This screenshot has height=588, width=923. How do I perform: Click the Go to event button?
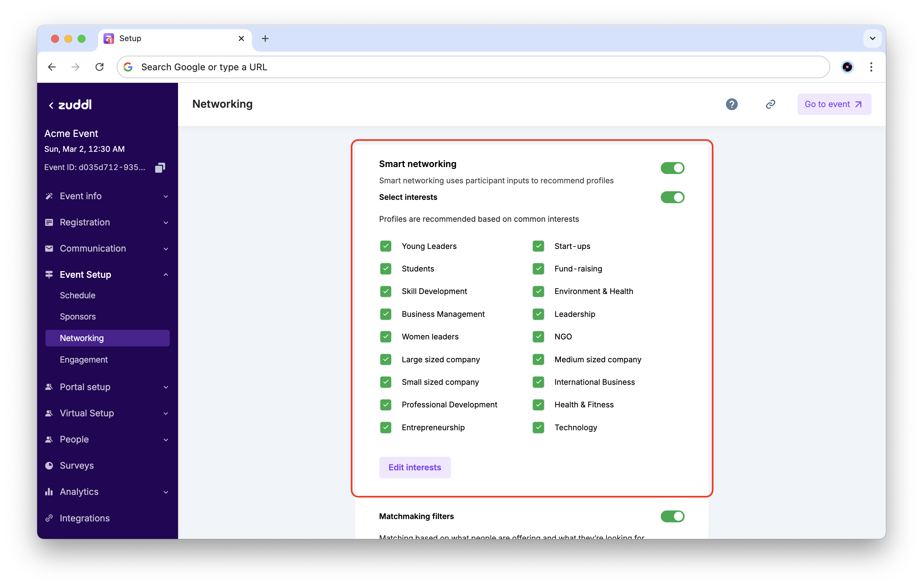(x=834, y=104)
